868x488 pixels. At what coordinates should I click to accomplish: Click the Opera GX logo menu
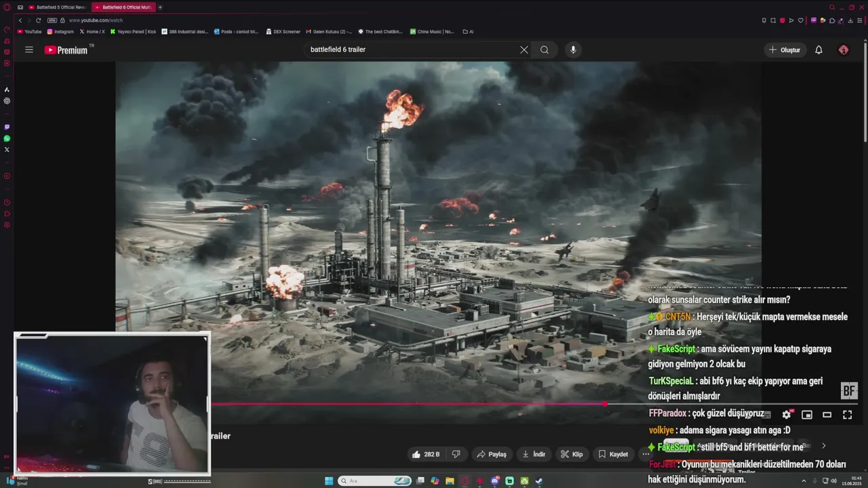point(7,7)
